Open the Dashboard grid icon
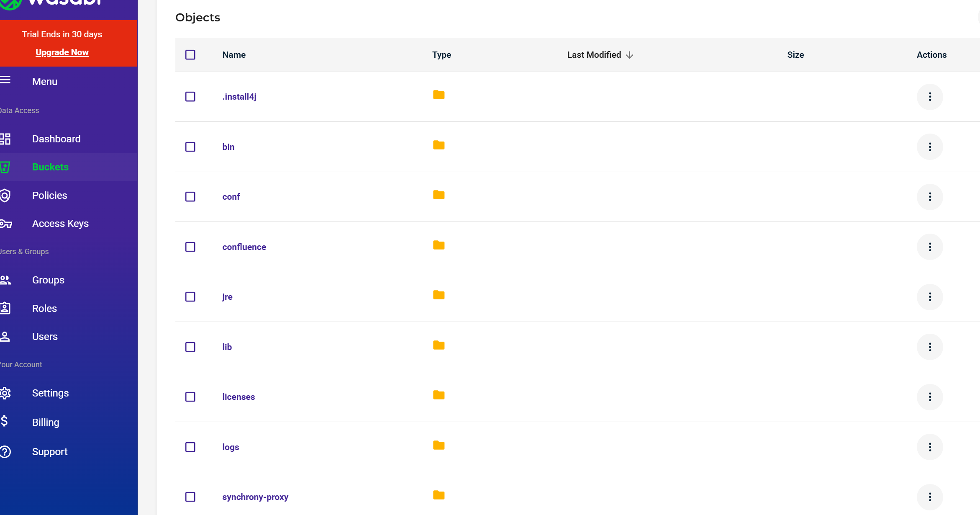The width and height of the screenshot is (980, 515). pos(5,139)
